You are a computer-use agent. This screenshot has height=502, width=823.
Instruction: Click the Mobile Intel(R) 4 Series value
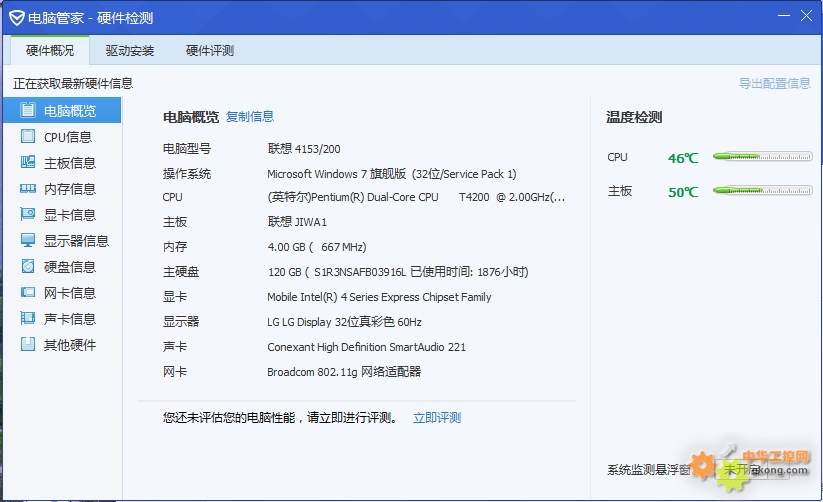[x=379, y=297]
